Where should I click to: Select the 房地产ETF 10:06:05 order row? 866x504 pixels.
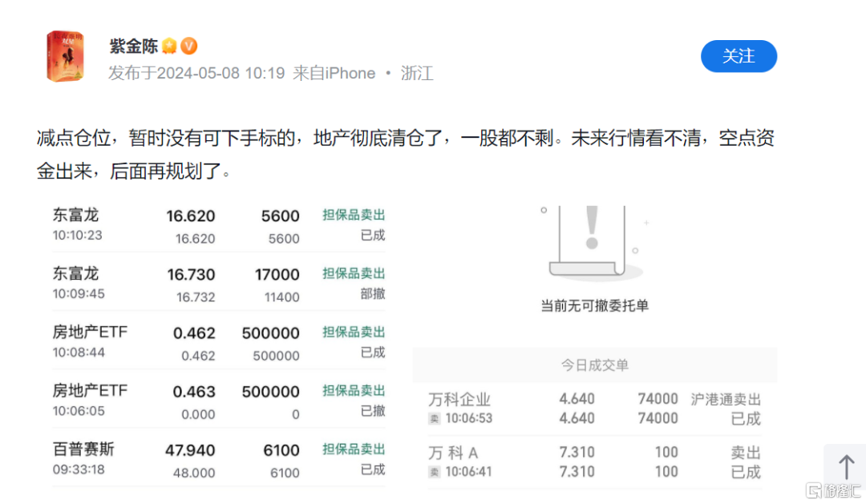point(219,401)
